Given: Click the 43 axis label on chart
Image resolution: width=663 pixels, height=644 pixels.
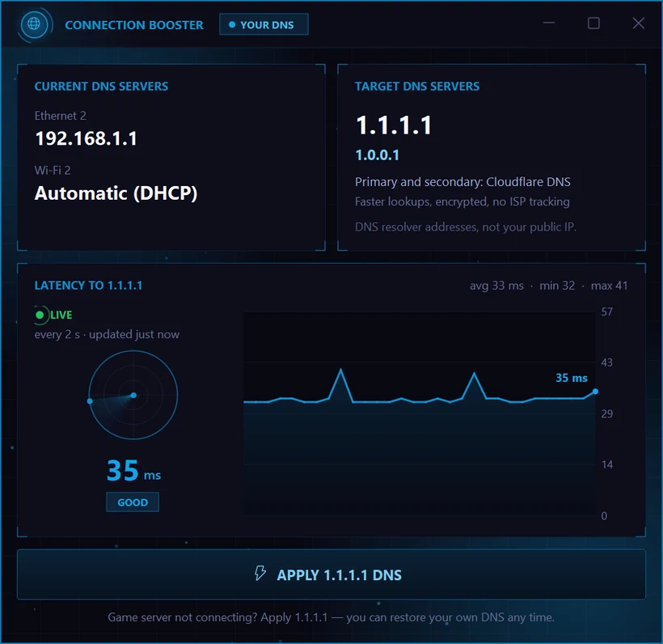Looking at the screenshot, I should [606, 362].
